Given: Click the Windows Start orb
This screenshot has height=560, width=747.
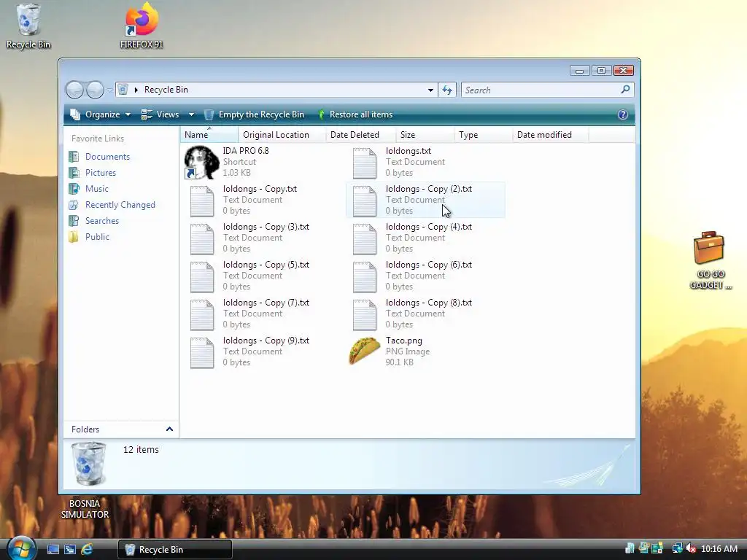Looking at the screenshot, I should 21,548.
